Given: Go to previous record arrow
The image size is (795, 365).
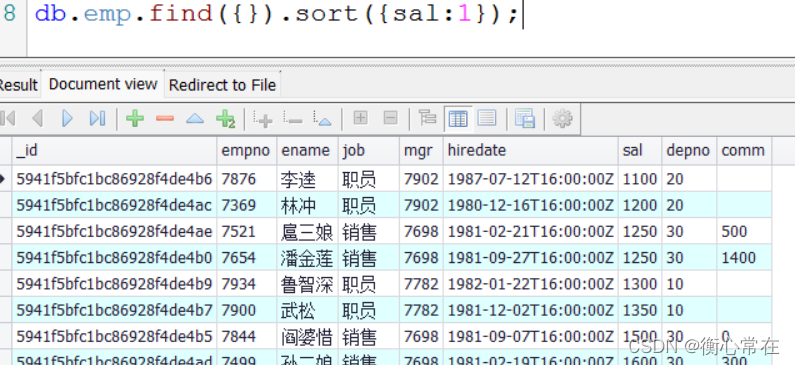Looking at the screenshot, I should pos(37,119).
